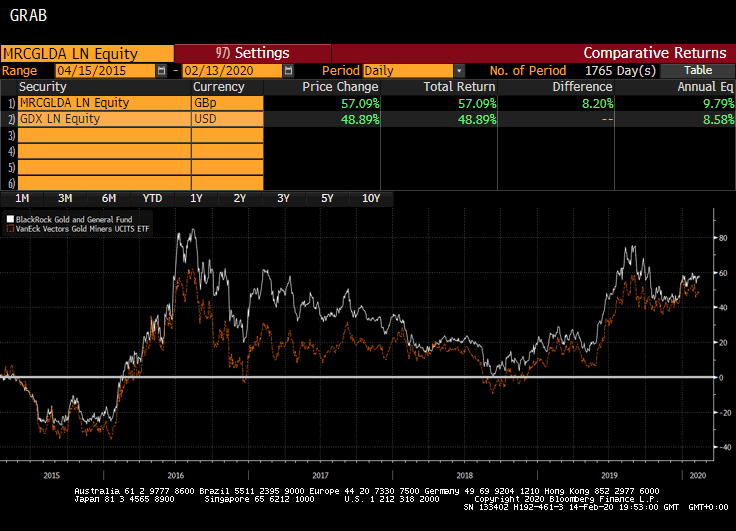Click the Price Change column header

pos(340,87)
